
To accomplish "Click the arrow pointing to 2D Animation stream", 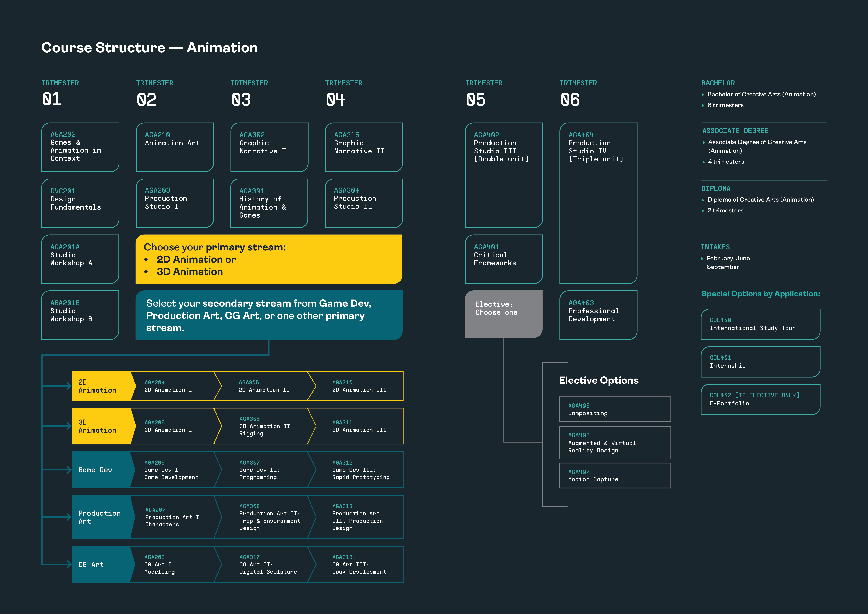I will 68,386.
